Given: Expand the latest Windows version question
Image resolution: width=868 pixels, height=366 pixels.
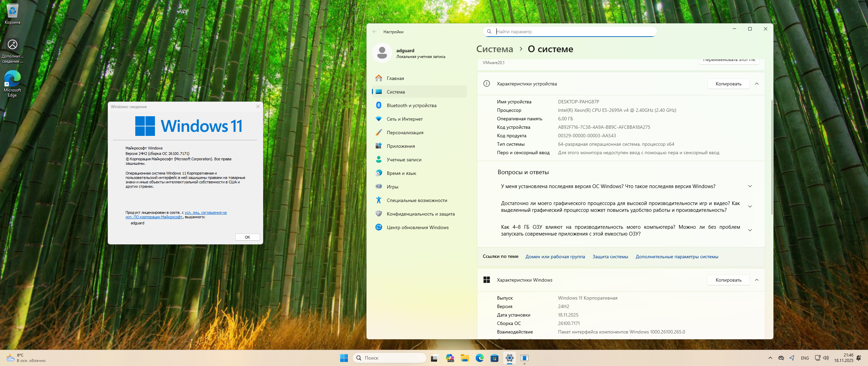Looking at the screenshot, I should tap(750, 186).
